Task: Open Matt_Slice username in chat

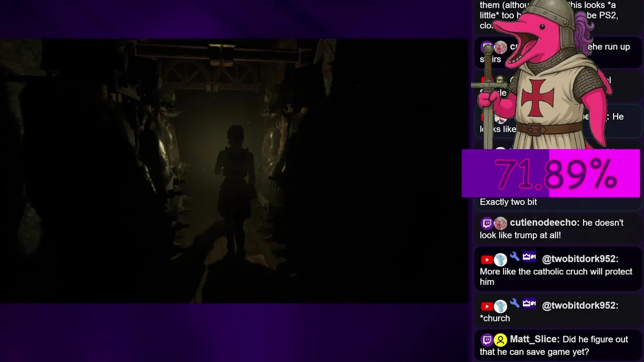Action: click(x=534, y=339)
